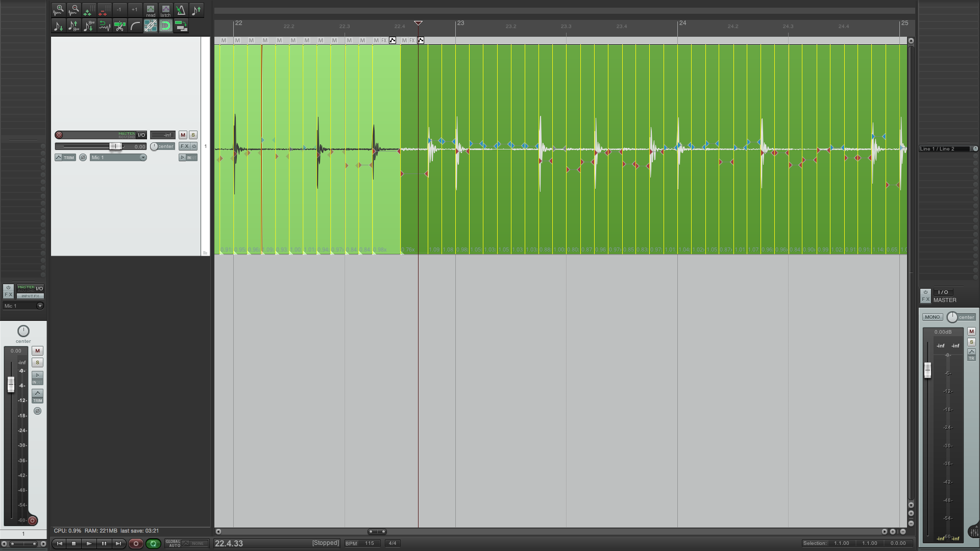980x551 pixels.
Task: Open track 1 FX chain button
Action: tap(184, 146)
